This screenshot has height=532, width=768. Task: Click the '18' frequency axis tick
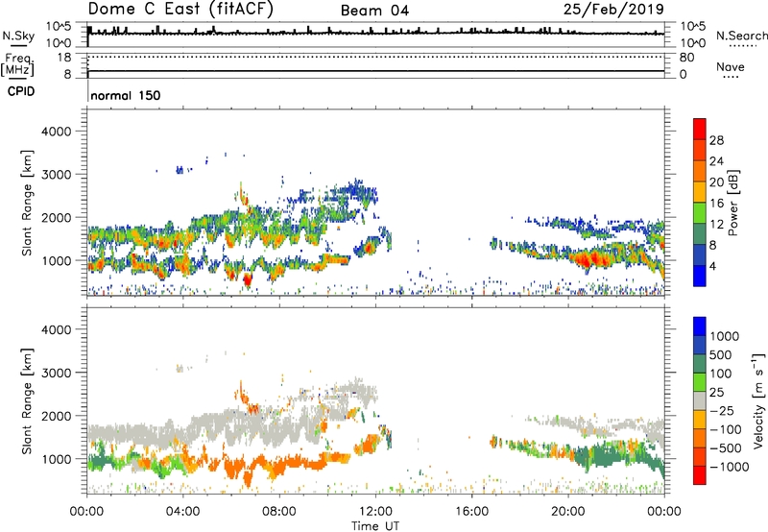64,58
